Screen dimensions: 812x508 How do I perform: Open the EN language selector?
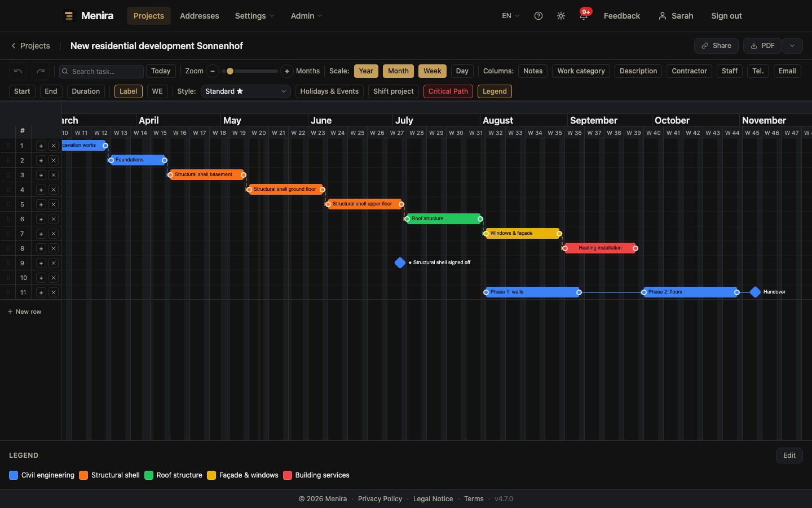[x=510, y=16]
